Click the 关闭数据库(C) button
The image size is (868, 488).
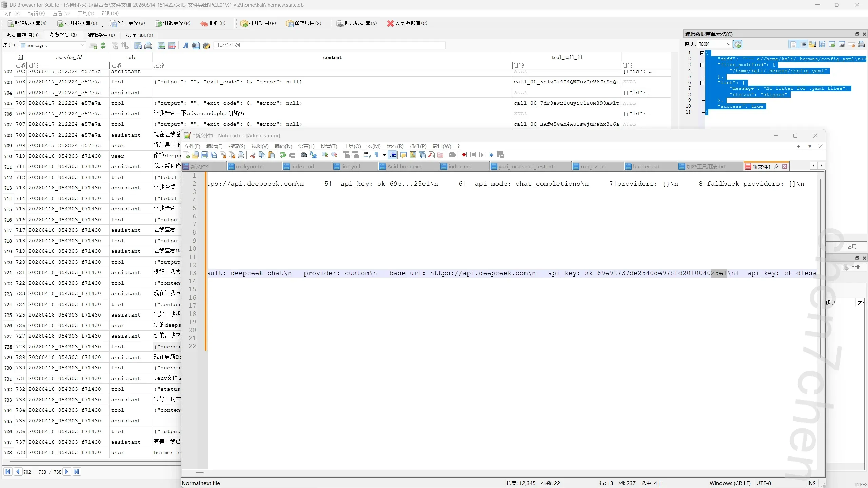(407, 23)
